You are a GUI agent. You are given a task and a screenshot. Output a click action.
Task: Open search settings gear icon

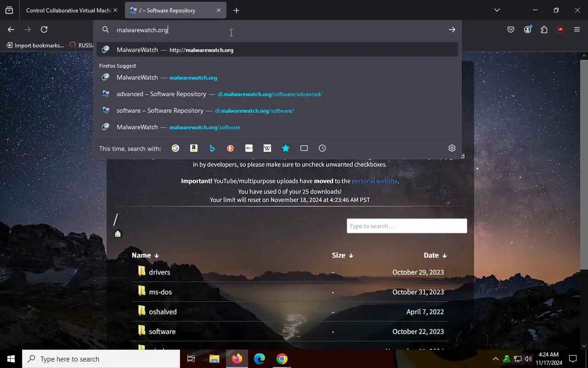pos(452,148)
